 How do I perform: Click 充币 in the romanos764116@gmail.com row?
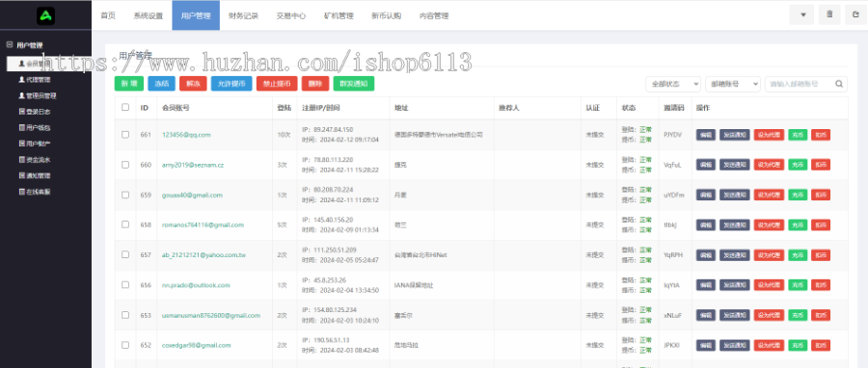point(798,224)
